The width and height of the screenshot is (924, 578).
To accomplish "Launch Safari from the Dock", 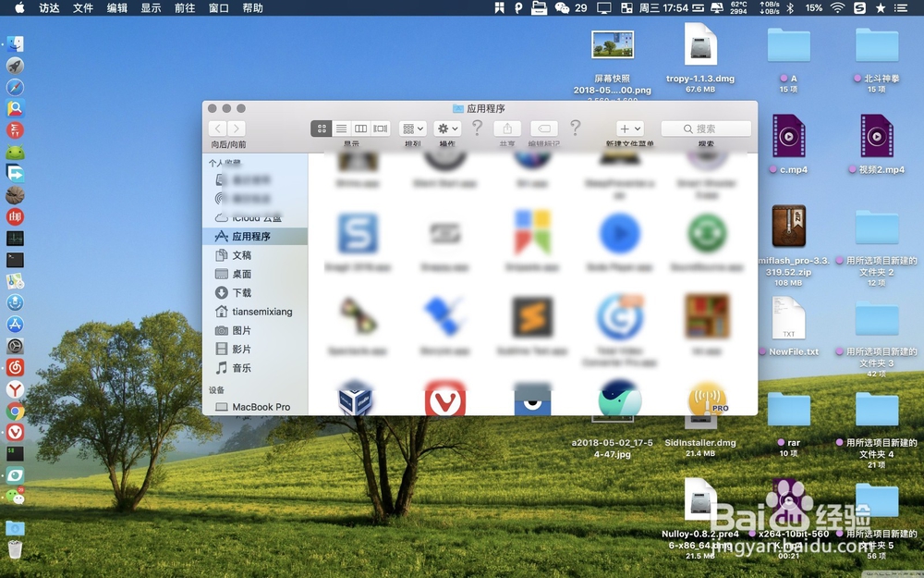I will [x=15, y=87].
